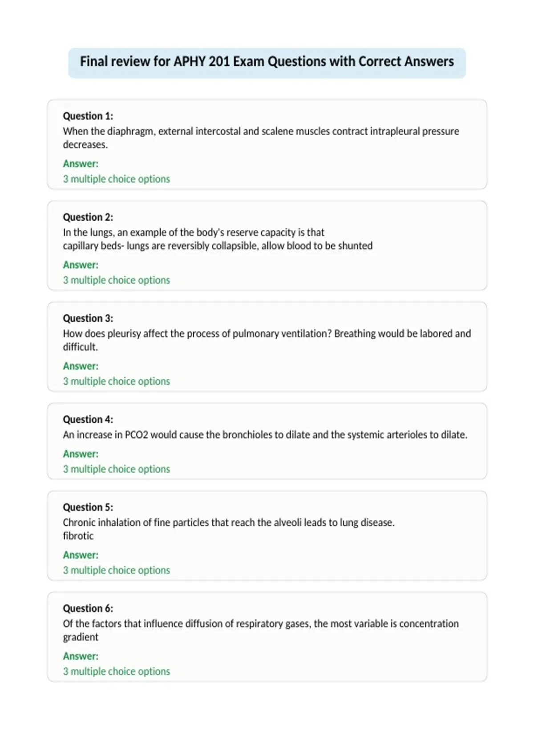Open multiple choice options for Question 4

click(x=116, y=469)
